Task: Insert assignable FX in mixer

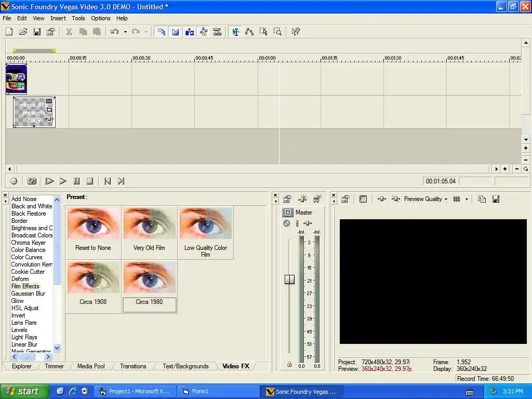Action: (302, 199)
